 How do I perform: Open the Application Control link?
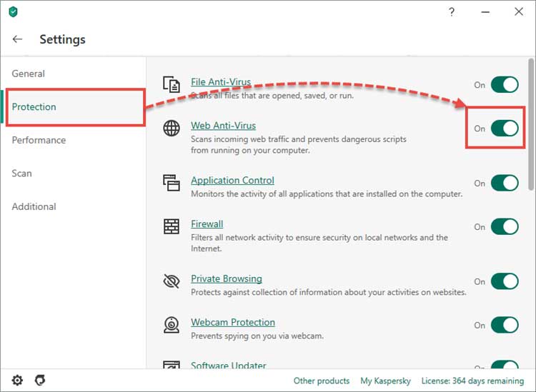point(232,181)
